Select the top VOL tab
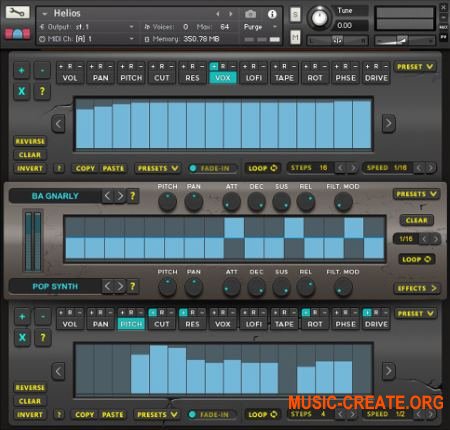 point(70,78)
